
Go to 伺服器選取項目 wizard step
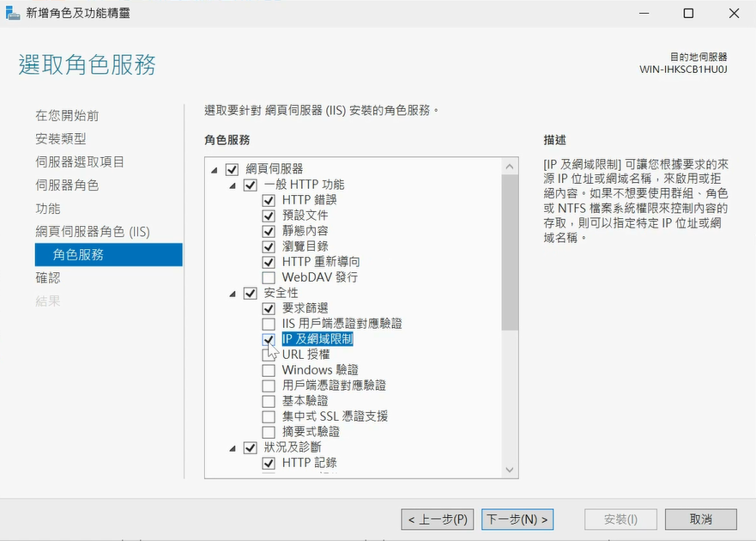[80, 161]
